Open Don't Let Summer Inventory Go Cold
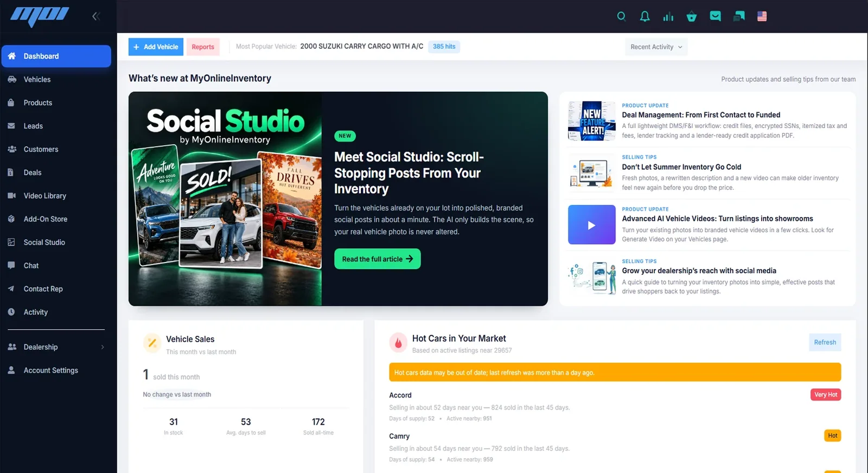 click(x=681, y=167)
